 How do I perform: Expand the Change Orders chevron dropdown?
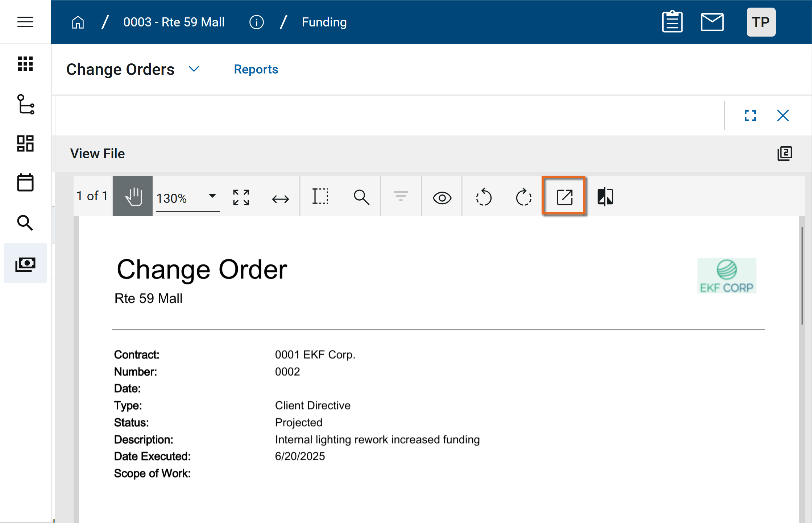click(x=194, y=69)
